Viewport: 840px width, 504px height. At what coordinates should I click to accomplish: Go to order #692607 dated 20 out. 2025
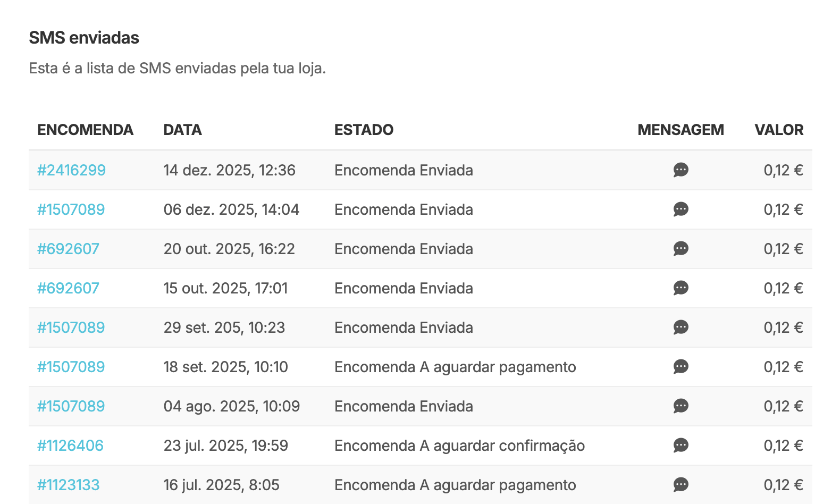tap(68, 249)
